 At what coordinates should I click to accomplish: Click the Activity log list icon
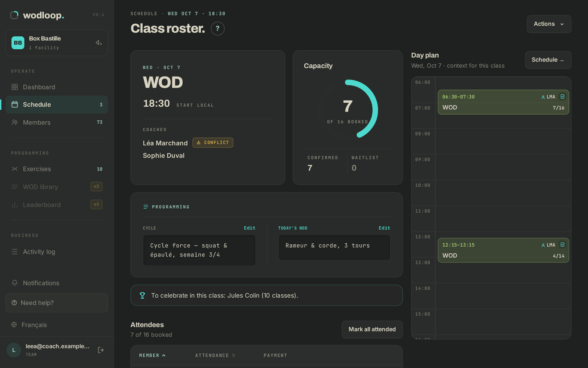coord(15,252)
